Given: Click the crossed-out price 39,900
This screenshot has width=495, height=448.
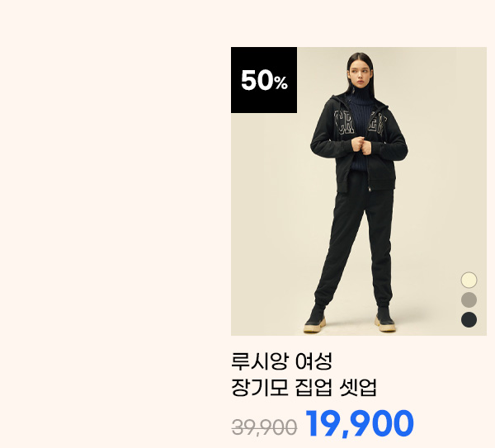Looking at the screenshot, I should click(264, 427).
